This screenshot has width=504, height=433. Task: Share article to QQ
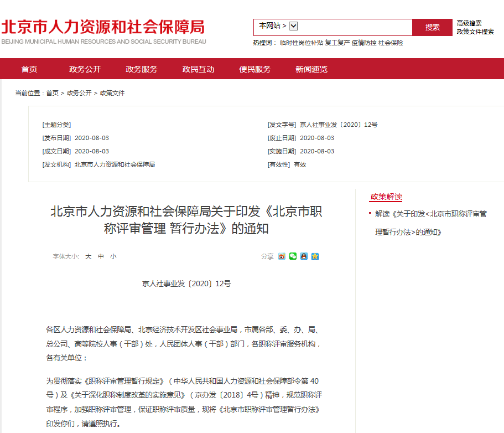coord(304,256)
